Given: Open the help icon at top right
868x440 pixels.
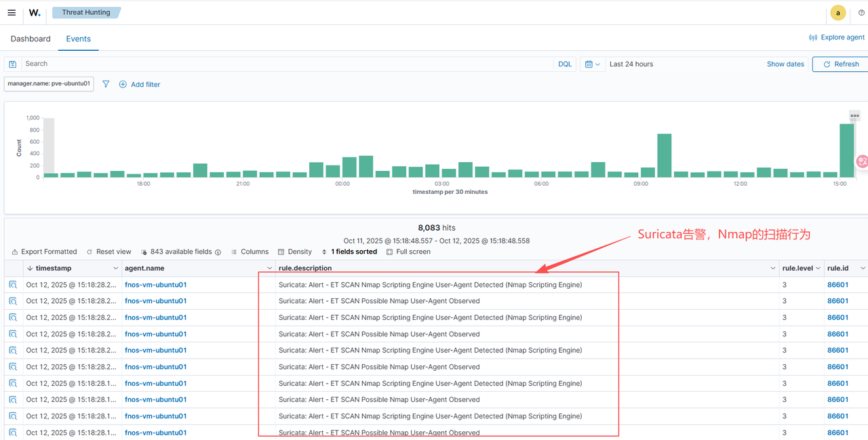Looking at the screenshot, I should [x=861, y=13].
